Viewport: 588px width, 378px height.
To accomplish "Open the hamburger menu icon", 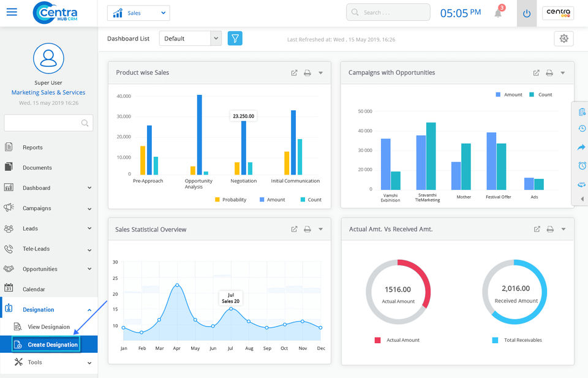I will click(12, 12).
